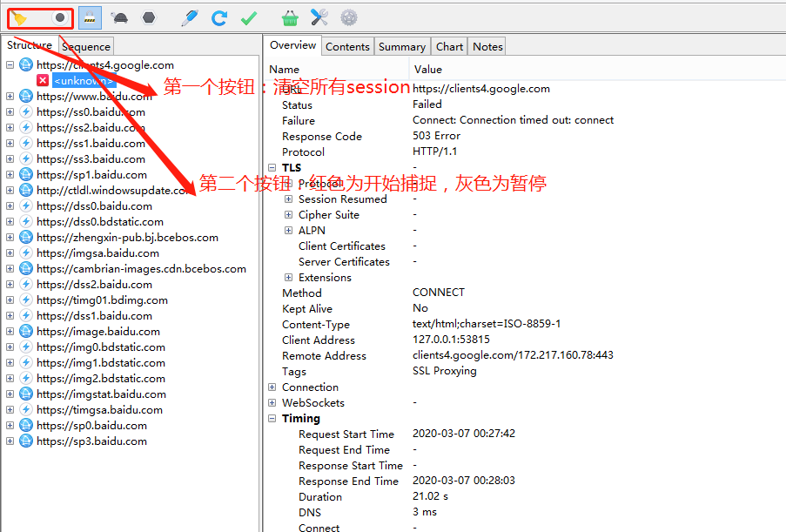The height and width of the screenshot is (532, 786).
Task: Open the Contents tab
Action: coord(347,46)
